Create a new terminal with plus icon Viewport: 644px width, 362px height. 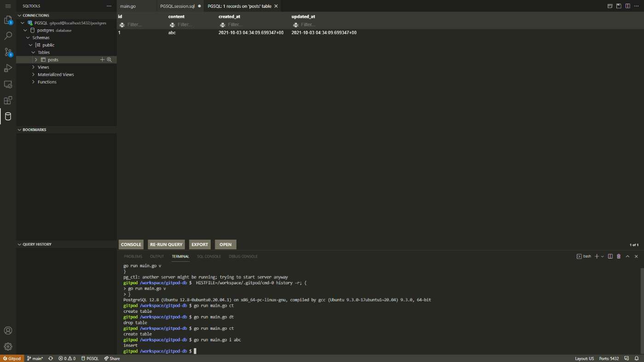[597, 256]
